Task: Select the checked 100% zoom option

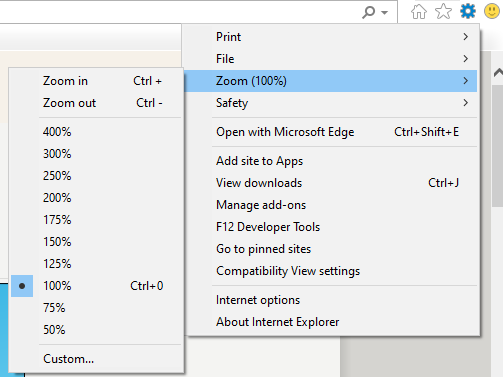Action: (96, 286)
